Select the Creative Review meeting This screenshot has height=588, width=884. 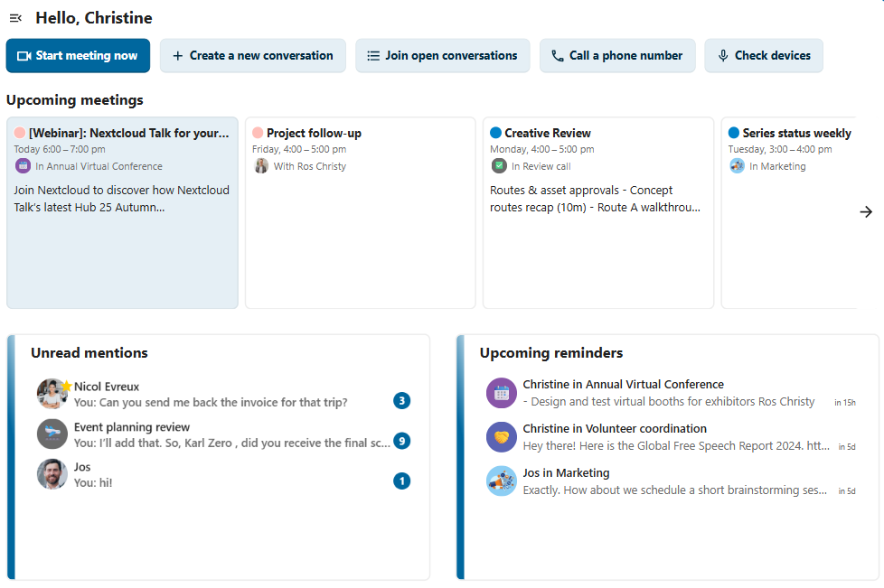[x=597, y=213]
